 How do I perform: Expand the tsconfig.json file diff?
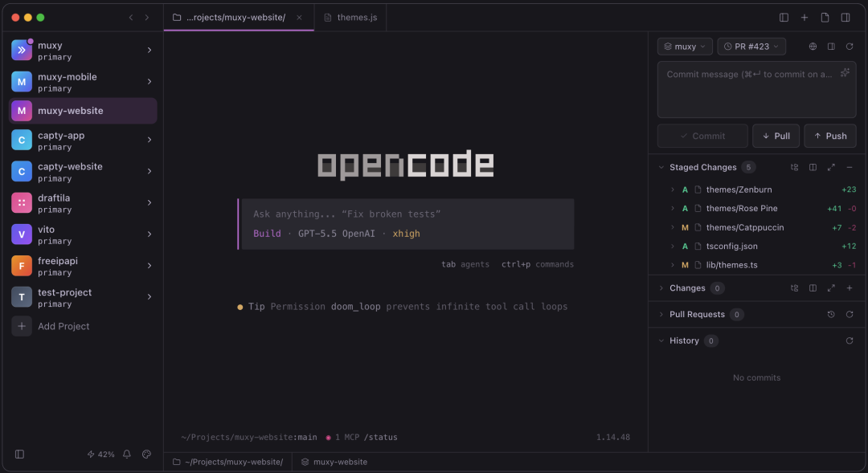click(673, 247)
